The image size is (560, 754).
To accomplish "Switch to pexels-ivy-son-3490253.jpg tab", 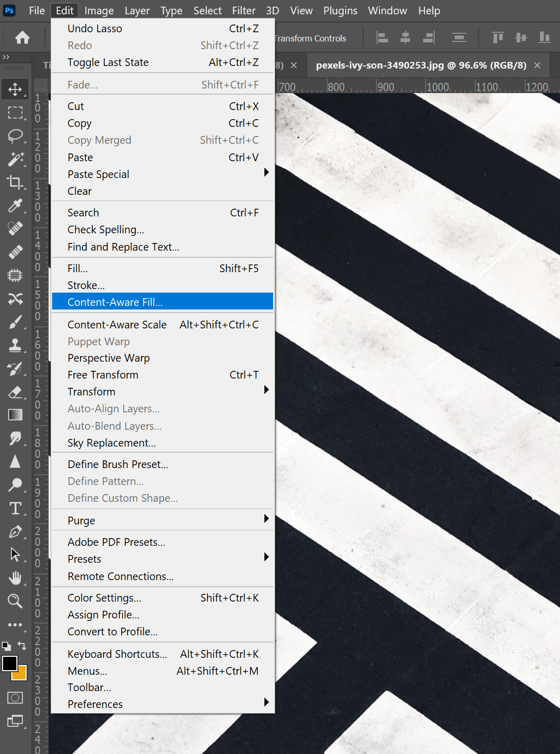I will 421,65.
